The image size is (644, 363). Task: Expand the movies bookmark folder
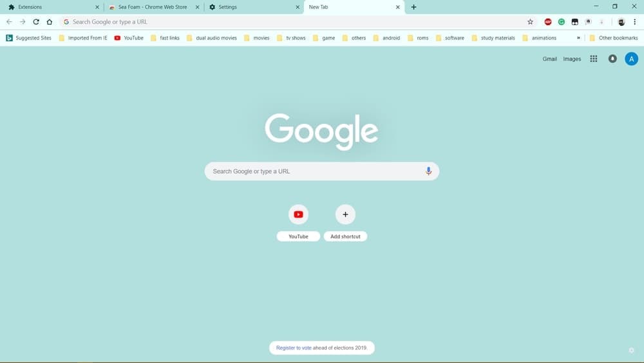(257, 38)
